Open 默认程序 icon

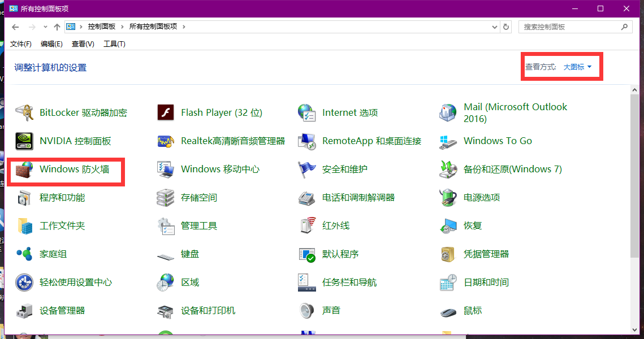pyautogui.click(x=307, y=254)
